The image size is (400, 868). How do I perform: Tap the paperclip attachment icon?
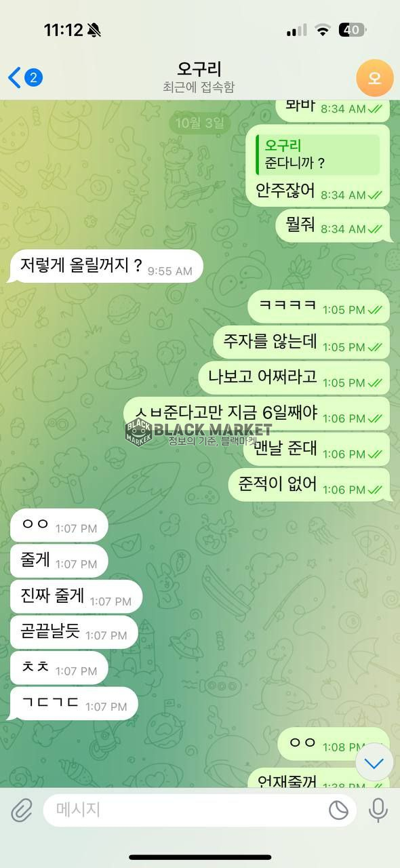[22, 810]
